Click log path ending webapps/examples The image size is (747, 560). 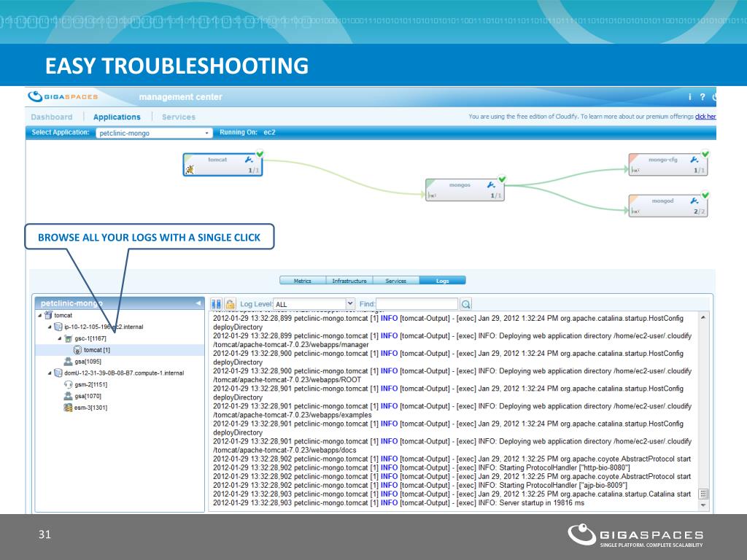tap(292, 415)
